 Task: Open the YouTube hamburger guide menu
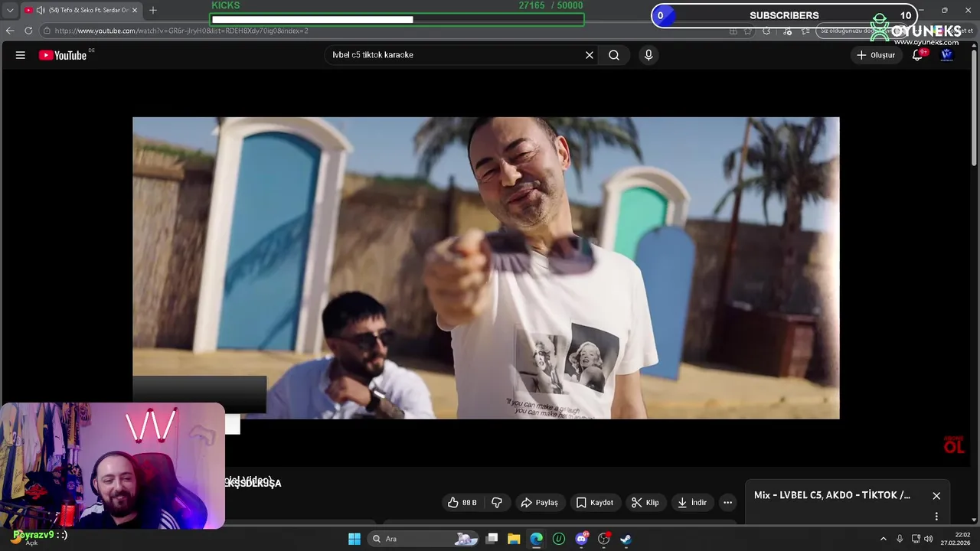[21, 55]
